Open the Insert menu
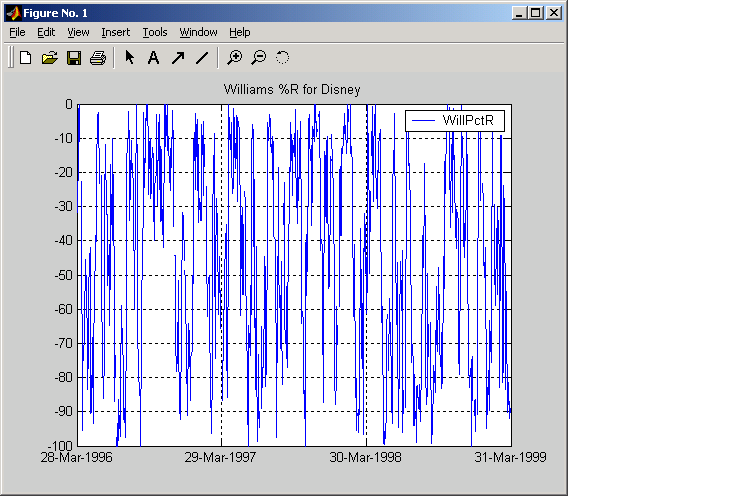 click(116, 32)
